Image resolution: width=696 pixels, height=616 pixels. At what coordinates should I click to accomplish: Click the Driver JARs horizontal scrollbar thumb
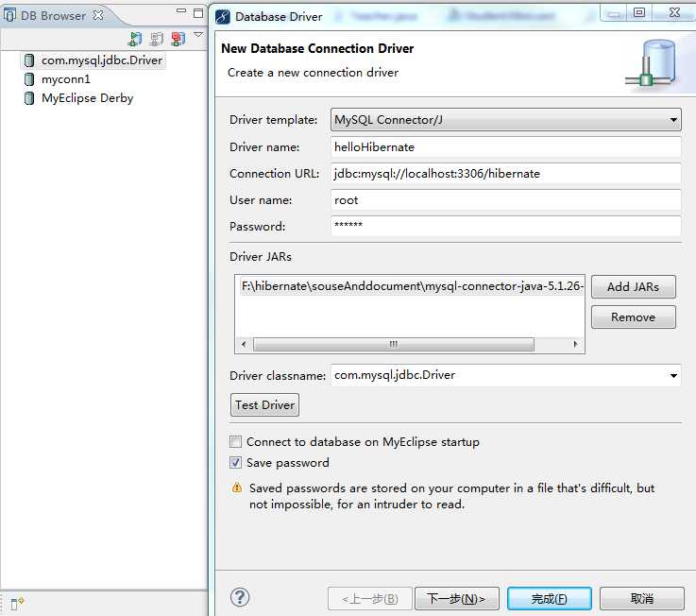393,344
